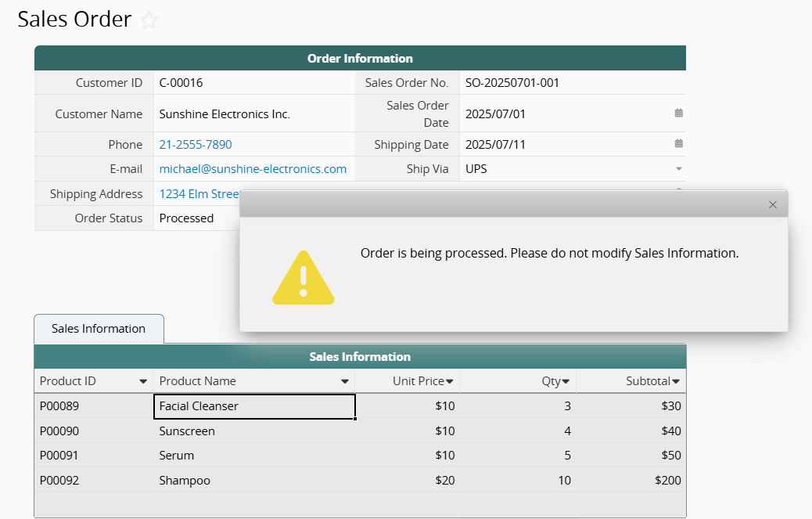The width and height of the screenshot is (812, 519).
Task: Open the Subtotal column filter arrow
Action: tap(676, 381)
